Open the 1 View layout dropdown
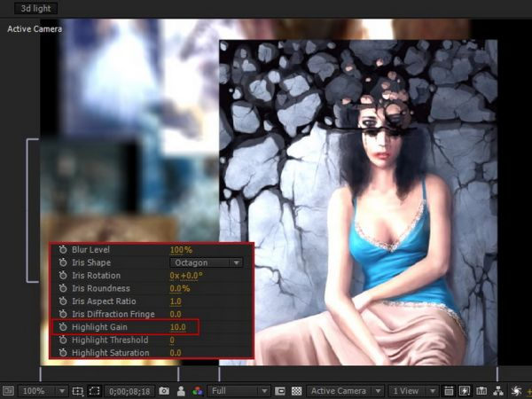This screenshot has width=532, height=399. 412,391
